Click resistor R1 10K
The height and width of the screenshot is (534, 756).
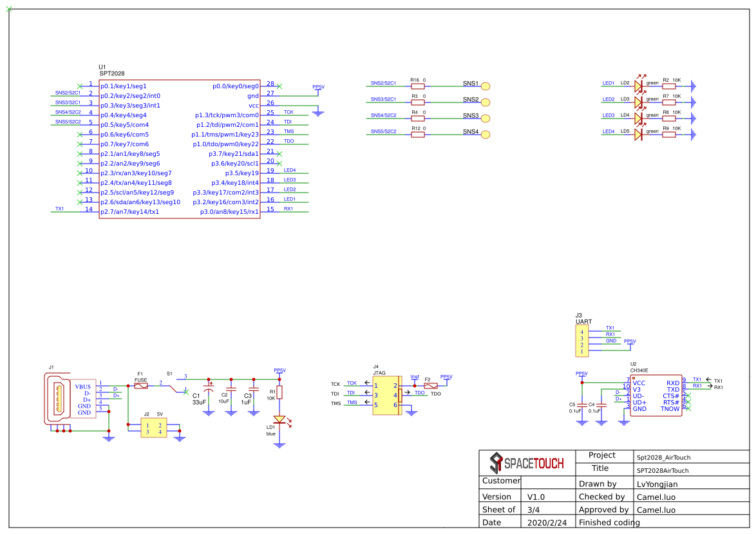tap(279, 392)
